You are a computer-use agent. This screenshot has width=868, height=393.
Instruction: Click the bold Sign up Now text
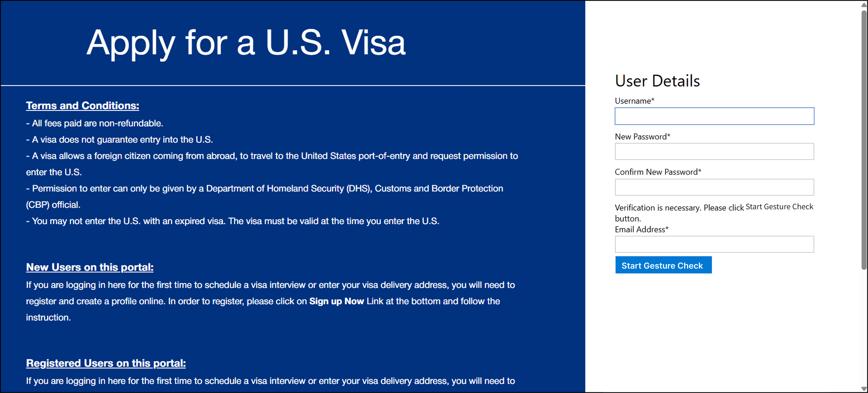pos(336,301)
